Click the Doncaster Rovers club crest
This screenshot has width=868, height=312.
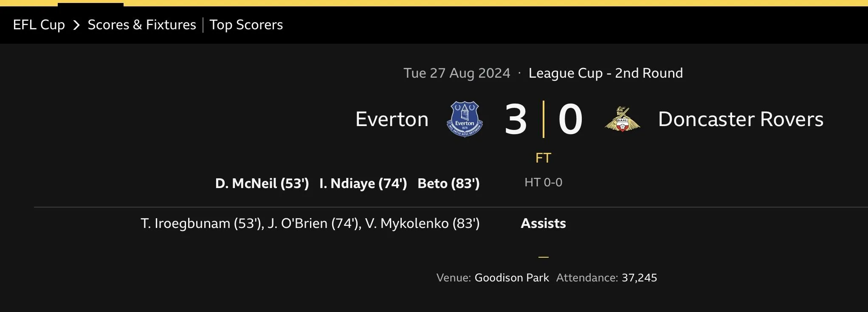tap(622, 119)
